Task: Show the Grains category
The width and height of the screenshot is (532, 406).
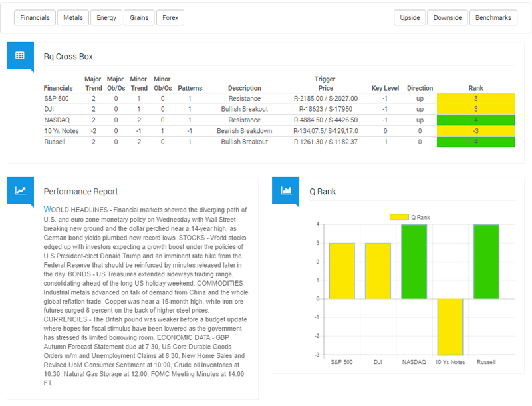Action: (x=139, y=18)
